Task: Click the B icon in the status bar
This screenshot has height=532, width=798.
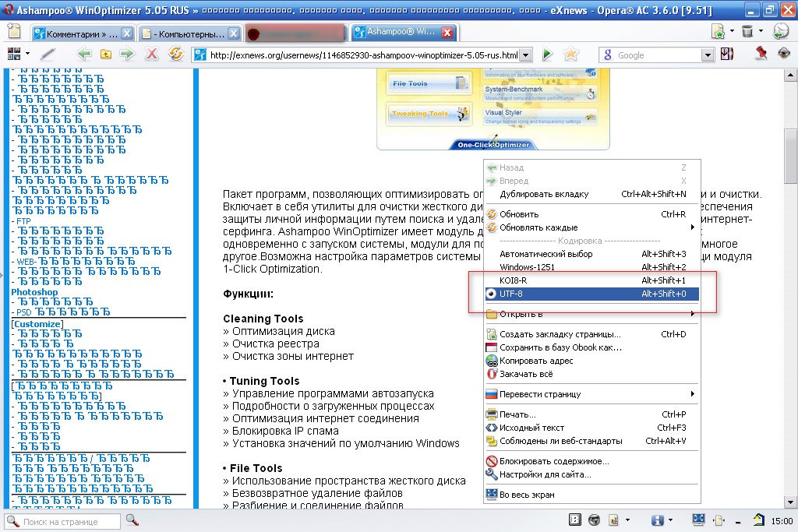Action: [x=574, y=520]
